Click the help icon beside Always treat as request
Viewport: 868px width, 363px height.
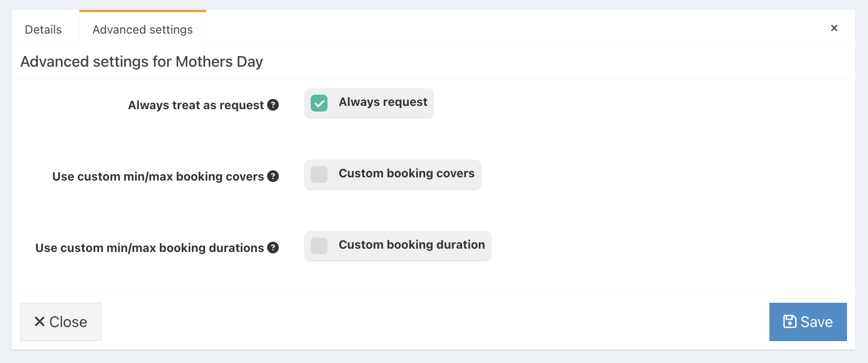(x=274, y=105)
